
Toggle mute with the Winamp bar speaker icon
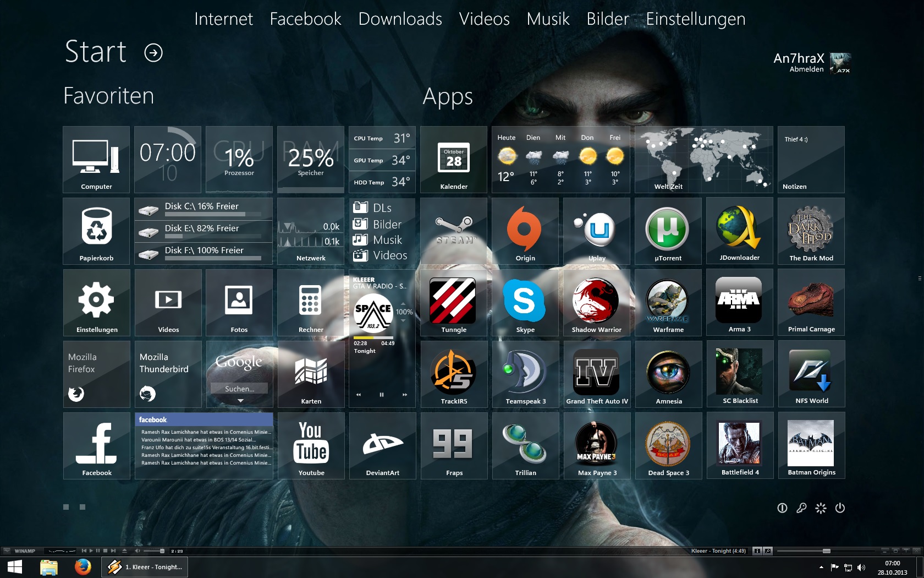tap(137, 550)
